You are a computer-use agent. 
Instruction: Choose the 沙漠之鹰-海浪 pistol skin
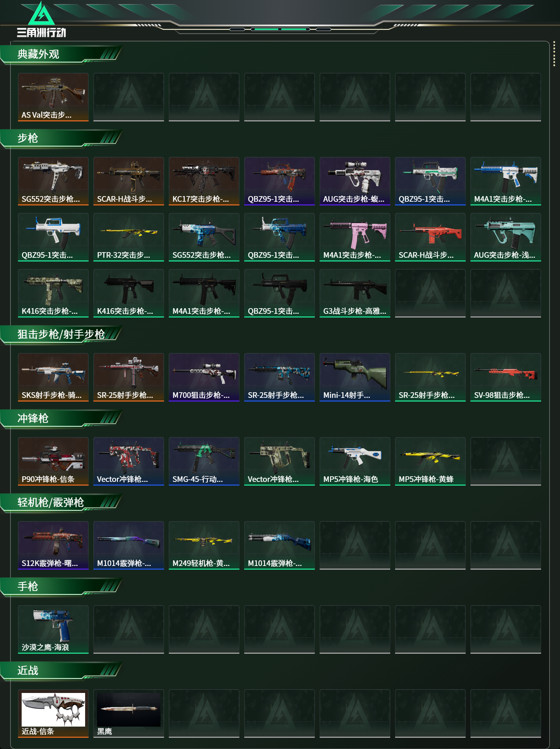(53, 629)
